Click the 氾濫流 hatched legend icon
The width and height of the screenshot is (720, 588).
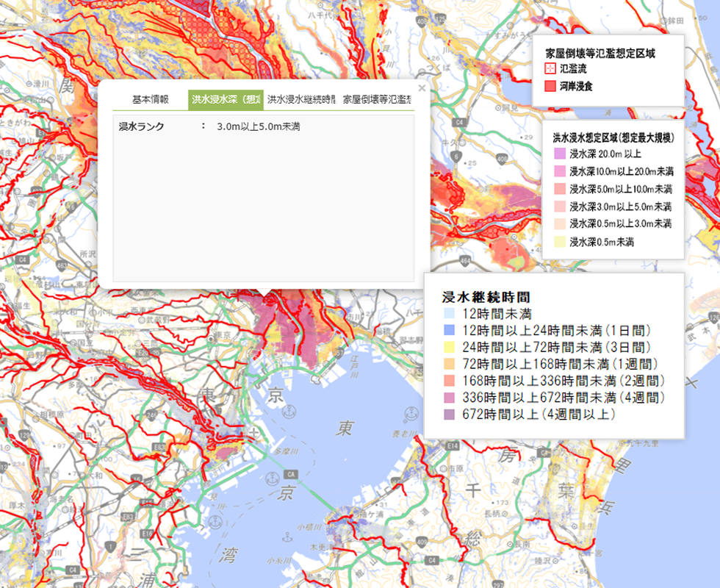coord(550,68)
